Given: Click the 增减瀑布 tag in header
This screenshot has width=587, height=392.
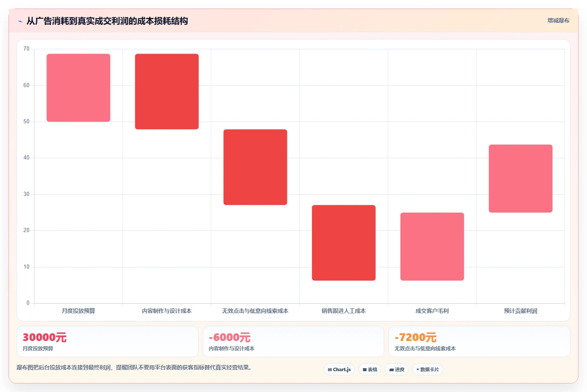Looking at the screenshot, I should click(558, 20).
